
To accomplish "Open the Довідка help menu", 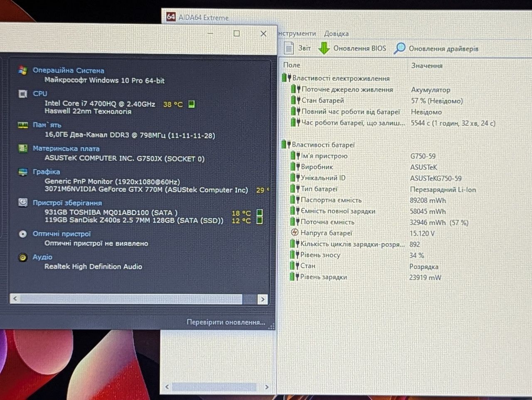I will [x=336, y=34].
